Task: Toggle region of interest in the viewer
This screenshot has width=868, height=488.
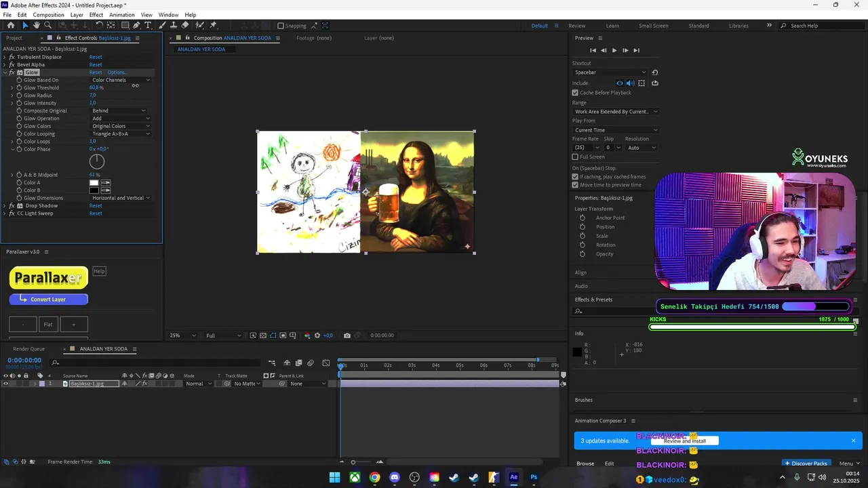Action: tap(283, 335)
